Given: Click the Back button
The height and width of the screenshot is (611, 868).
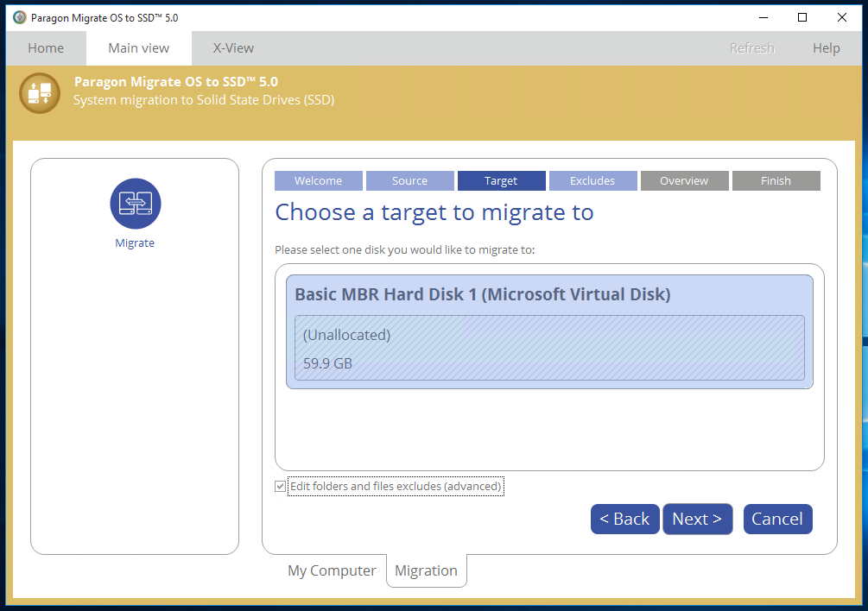Looking at the screenshot, I should [x=625, y=519].
